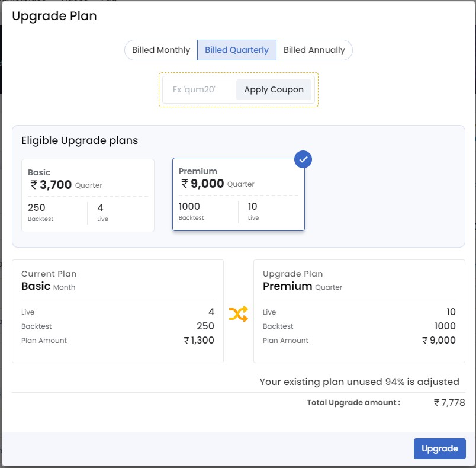This screenshot has width=476, height=468.
Task: Click the Current Plan Basic Month heading
Action: click(x=49, y=281)
